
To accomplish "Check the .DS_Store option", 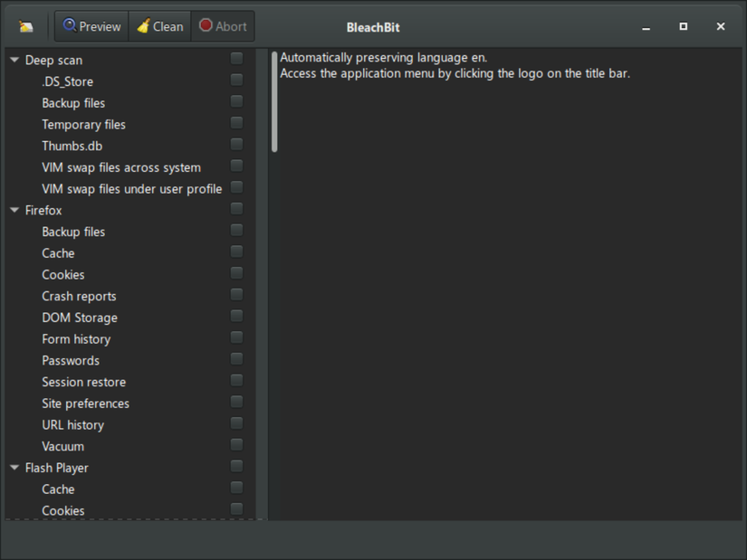I will point(236,80).
